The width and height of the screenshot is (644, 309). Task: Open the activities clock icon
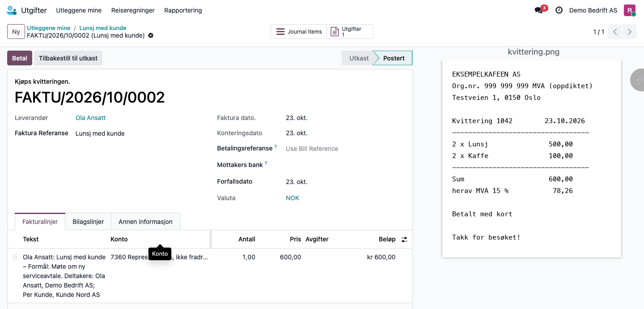559,10
